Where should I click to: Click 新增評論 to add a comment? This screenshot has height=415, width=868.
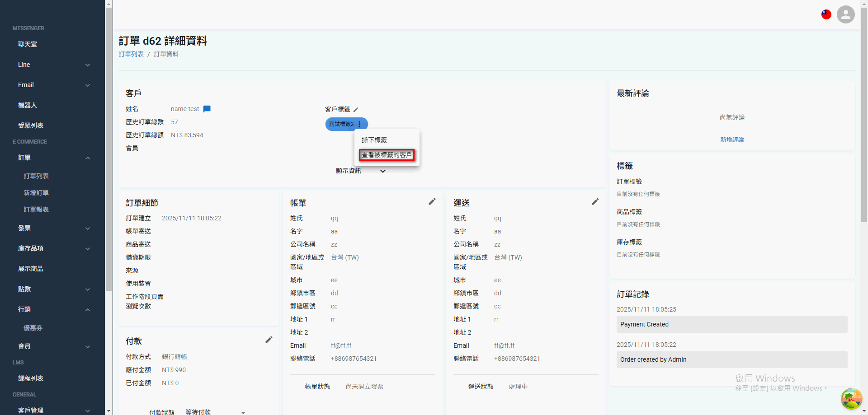[732, 140]
